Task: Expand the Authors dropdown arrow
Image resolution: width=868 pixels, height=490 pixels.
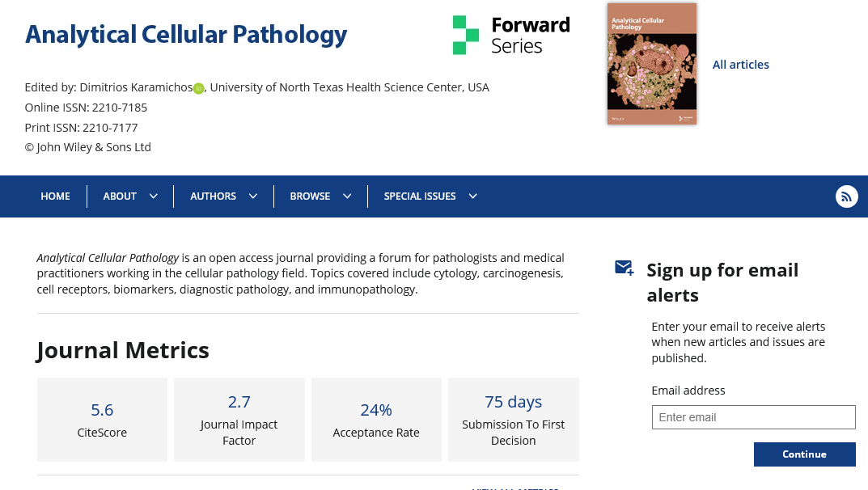Action: click(x=253, y=196)
